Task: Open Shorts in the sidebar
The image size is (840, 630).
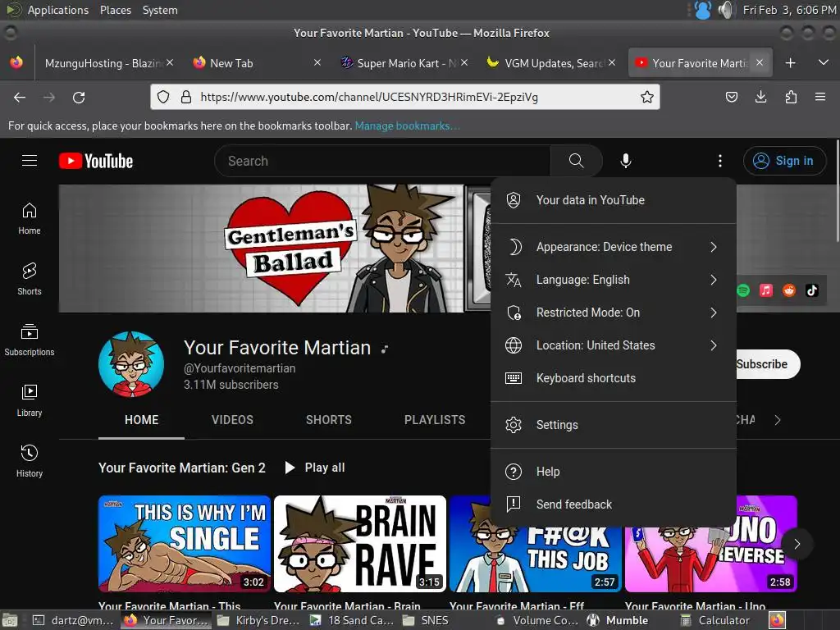Action: (30, 279)
